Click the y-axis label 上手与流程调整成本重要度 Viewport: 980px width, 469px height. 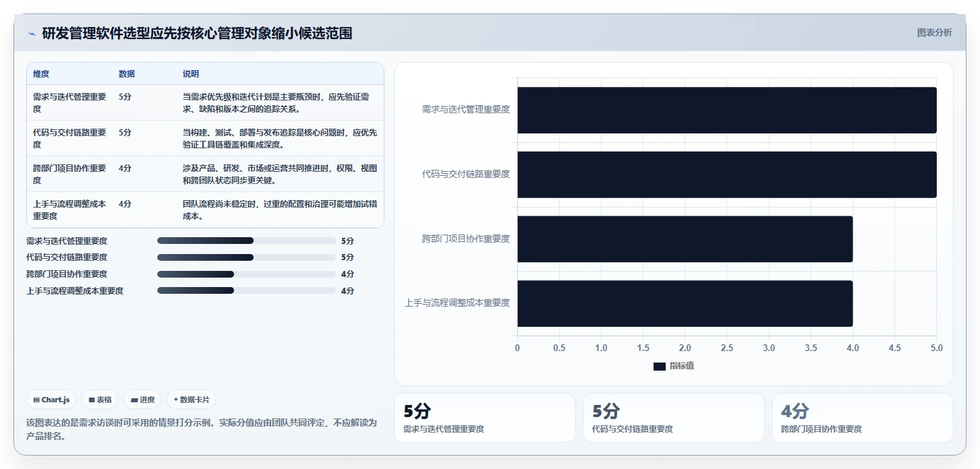coord(457,303)
